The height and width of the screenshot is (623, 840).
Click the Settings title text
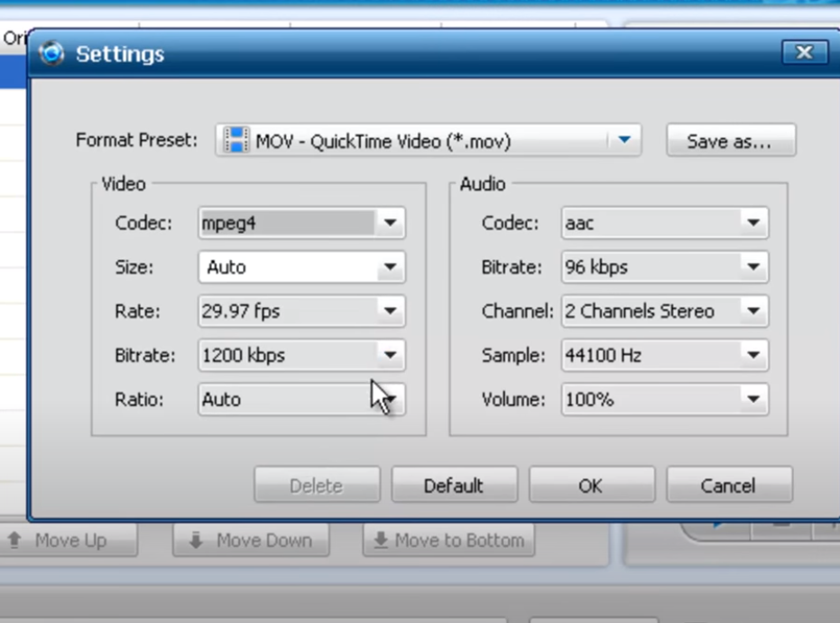[x=120, y=54]
